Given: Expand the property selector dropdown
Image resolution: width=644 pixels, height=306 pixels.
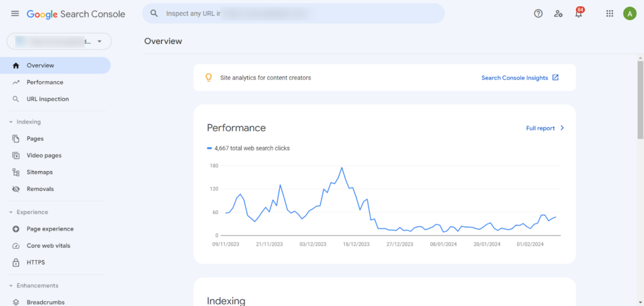Looking at the screenshot, I should tap(99, 42).
